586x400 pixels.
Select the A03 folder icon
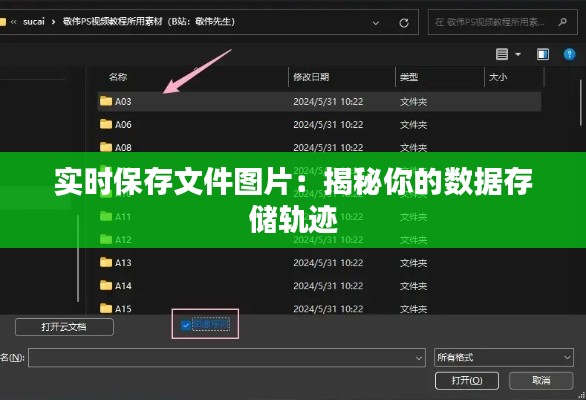[106, 101]
